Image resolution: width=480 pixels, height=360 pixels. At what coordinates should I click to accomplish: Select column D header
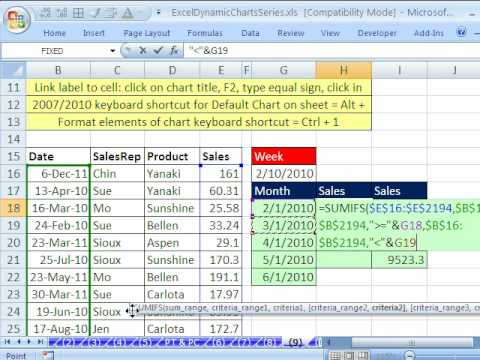click(x=172, y=70)
